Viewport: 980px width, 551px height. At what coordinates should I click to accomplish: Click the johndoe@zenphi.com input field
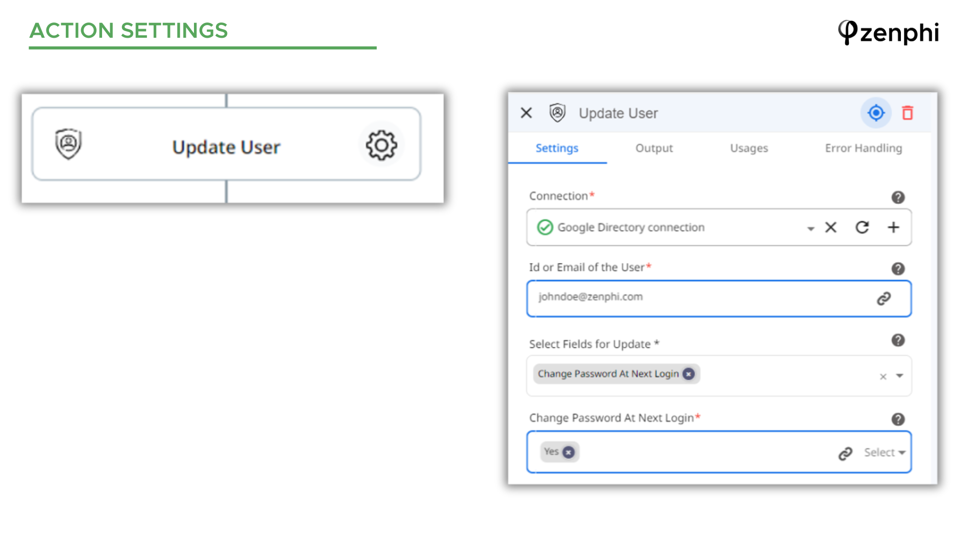click(719, 298)
